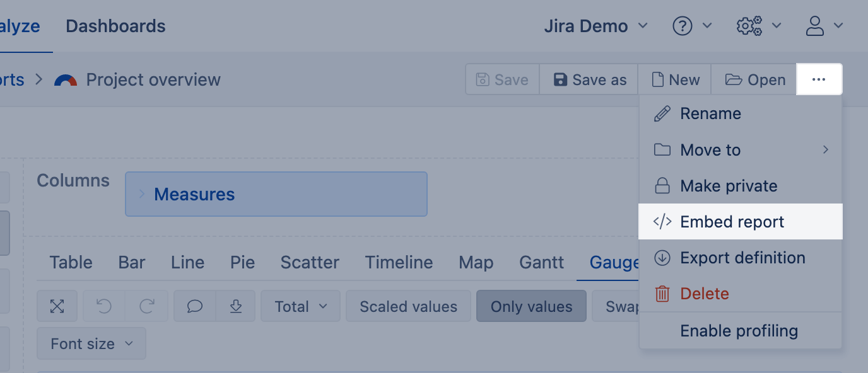This screenshot has width=868, height=373.
Task: Go to the Dashboards page
Action: pos(115,26)
